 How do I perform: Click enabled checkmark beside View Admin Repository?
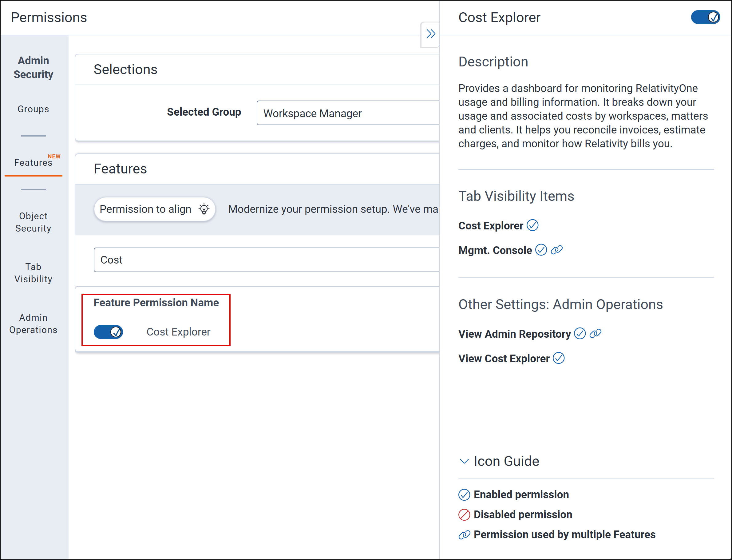pyautogui.click(x=580, y=334)
